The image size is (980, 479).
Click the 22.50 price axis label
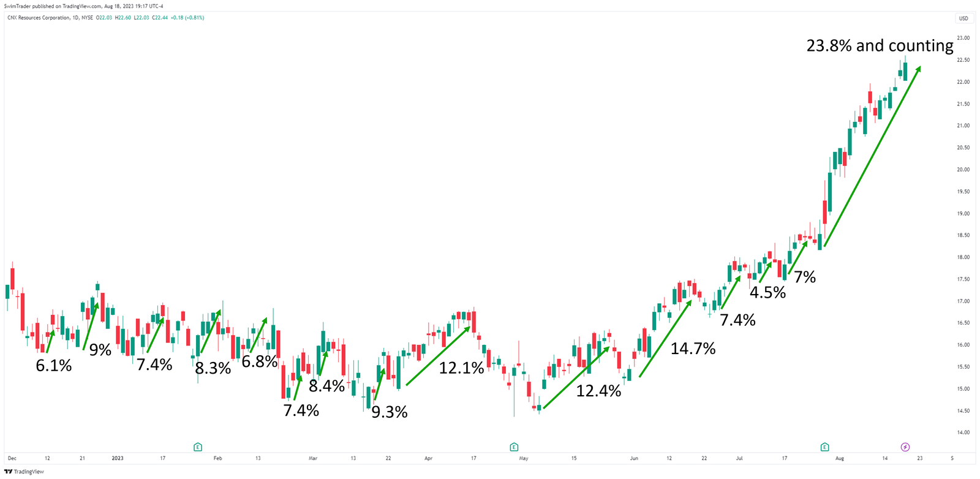click(963, 60)
